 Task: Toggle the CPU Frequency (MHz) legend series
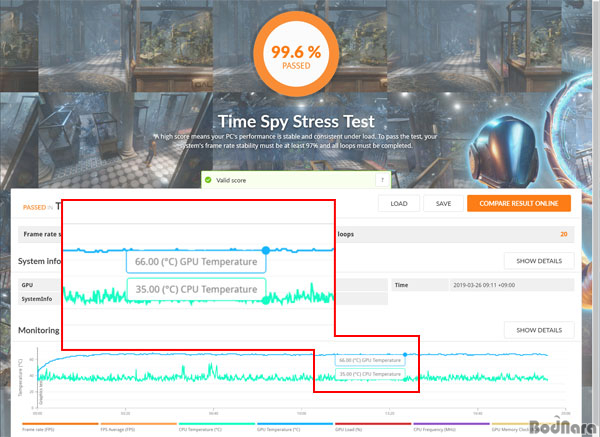452,427
